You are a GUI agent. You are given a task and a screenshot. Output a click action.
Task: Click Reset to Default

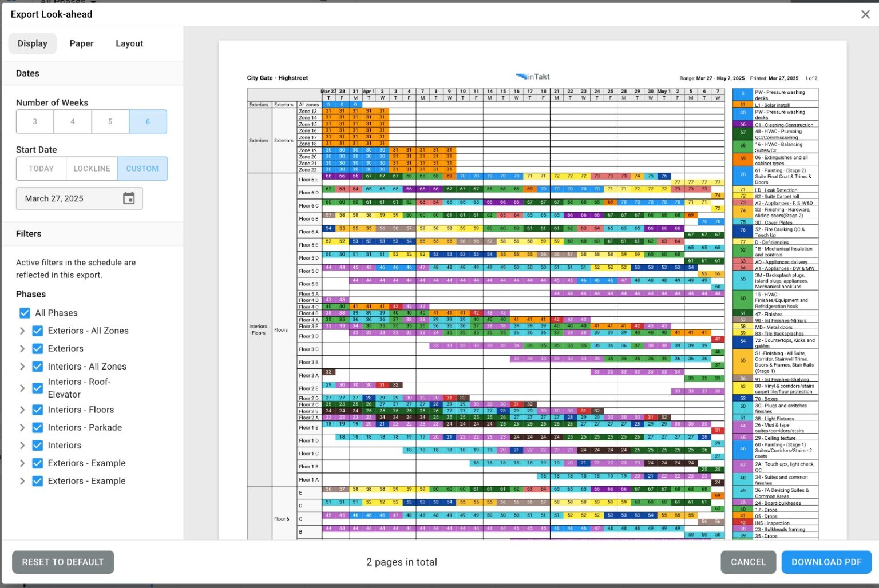pyautogui.click(x=63, y=562)
